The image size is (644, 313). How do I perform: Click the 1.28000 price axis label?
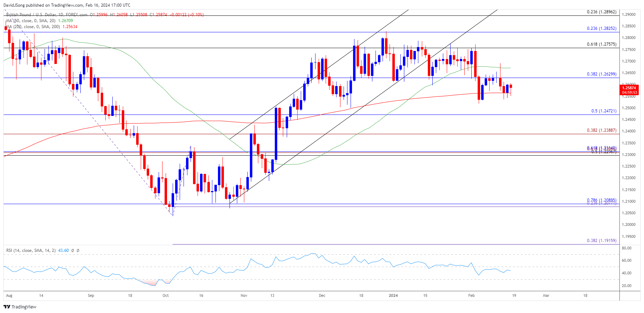pyautogui.click(x=629, y=38)
